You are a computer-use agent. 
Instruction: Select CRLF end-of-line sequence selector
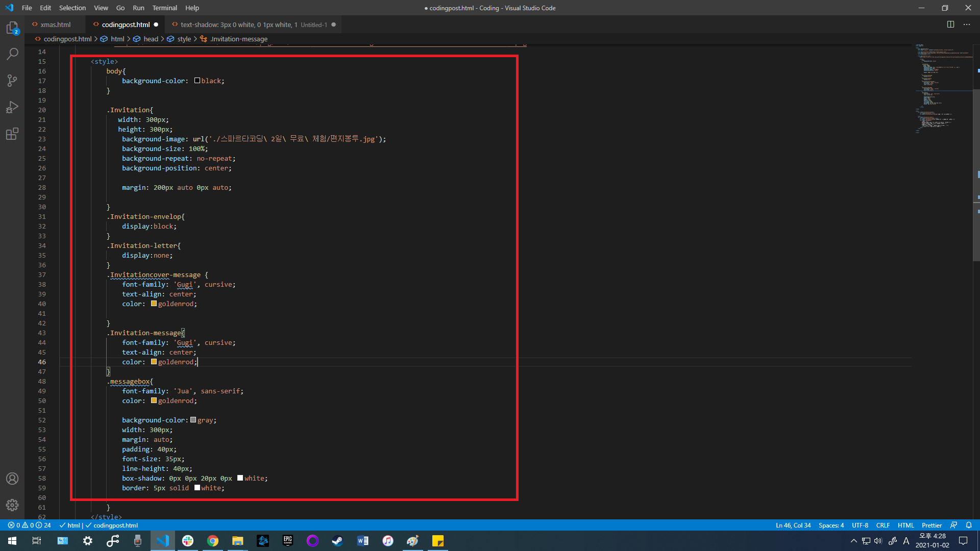(x=883, y=525)
